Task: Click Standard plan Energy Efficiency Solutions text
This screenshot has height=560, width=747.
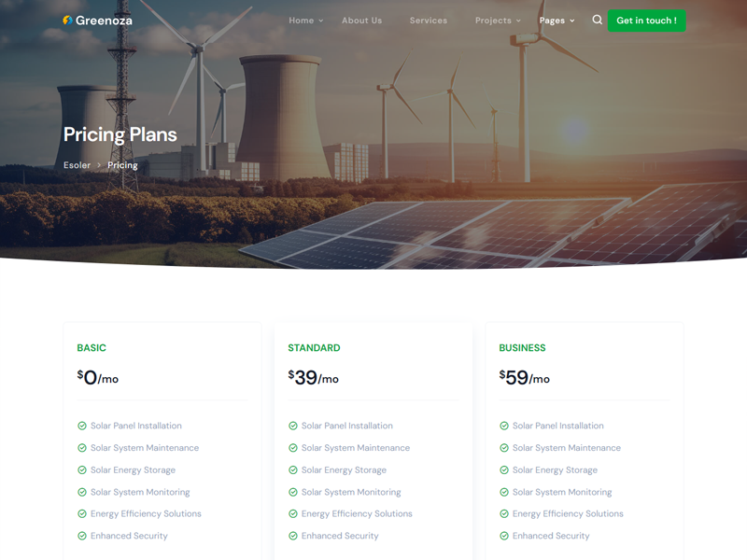Action: (357, 514)
